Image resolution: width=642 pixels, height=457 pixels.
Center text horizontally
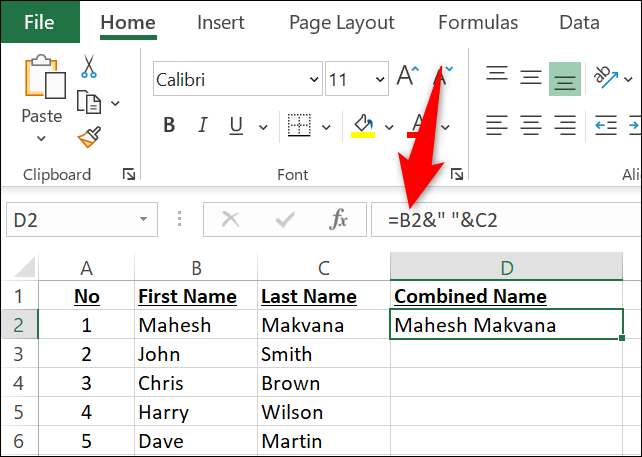531,125
